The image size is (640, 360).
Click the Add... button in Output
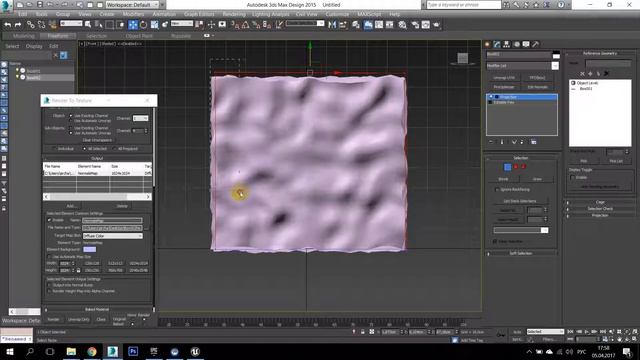pyautogui.click(x=71, y=206)
